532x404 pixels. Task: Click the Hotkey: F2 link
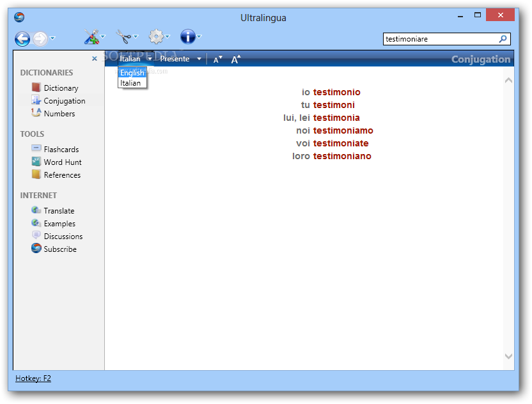pos(33,378)
